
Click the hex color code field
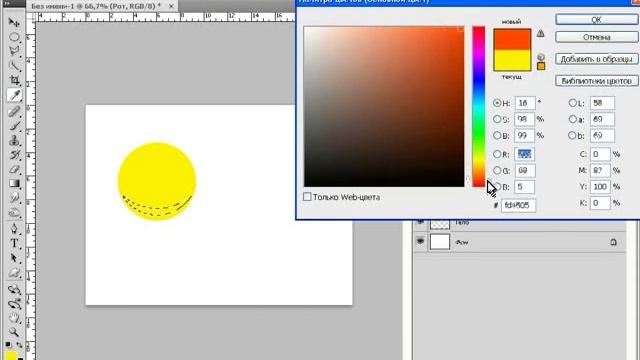pyautogui.click(x=518, y=205)
